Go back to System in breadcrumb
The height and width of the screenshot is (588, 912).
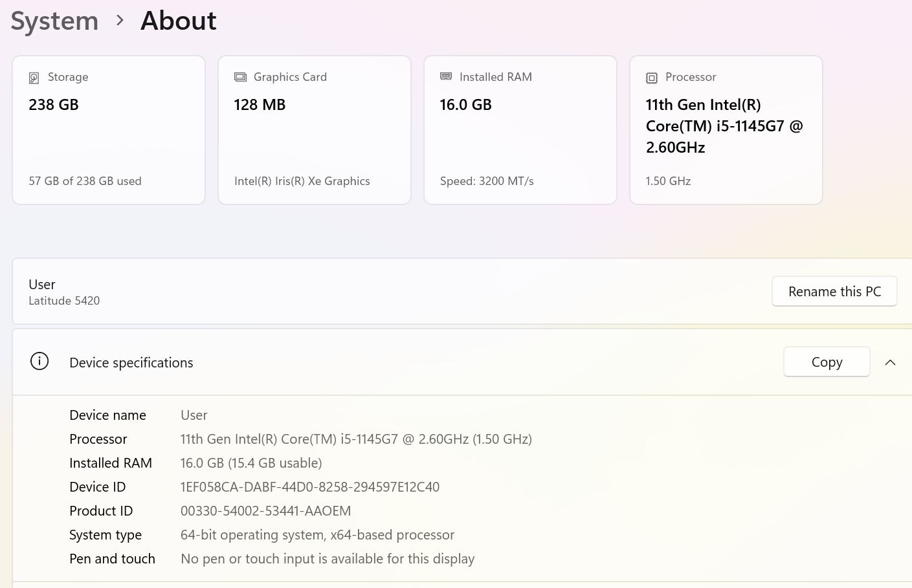point(54,21)
